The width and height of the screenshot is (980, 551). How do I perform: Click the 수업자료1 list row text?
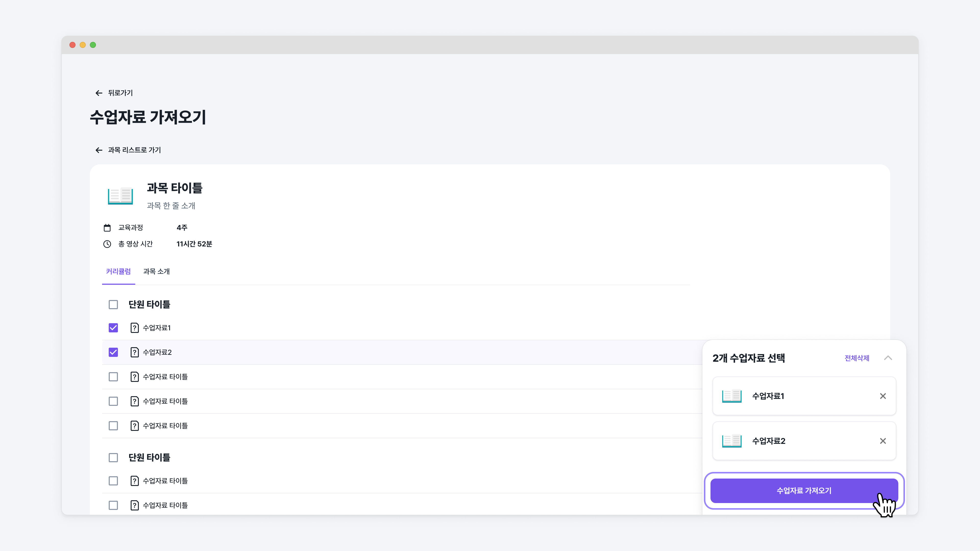[157, 328]
